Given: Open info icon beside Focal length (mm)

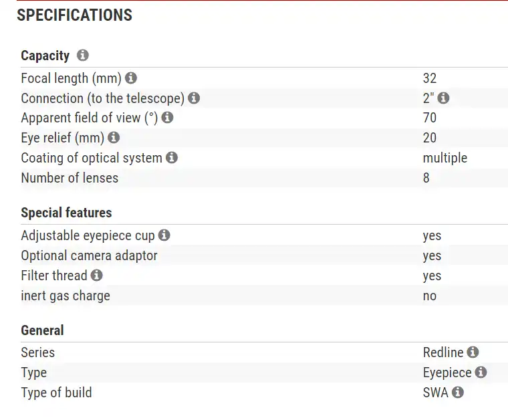Looking at the screenshot, I should [131, 78].
